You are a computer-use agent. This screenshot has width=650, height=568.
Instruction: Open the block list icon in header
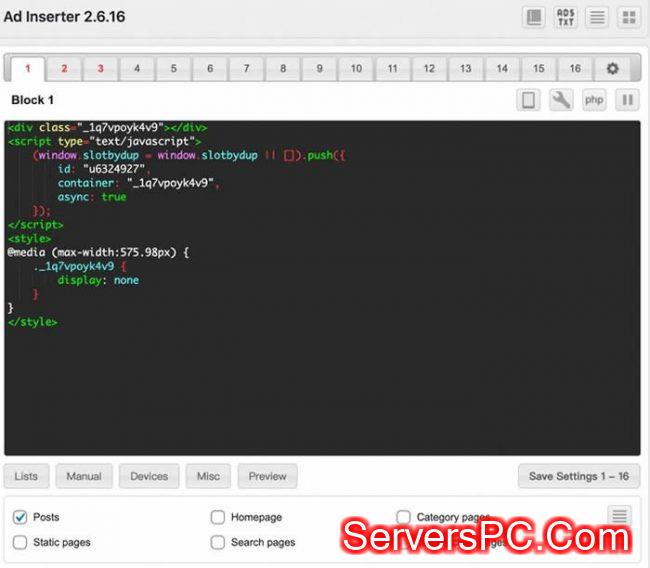coord(597,17)
